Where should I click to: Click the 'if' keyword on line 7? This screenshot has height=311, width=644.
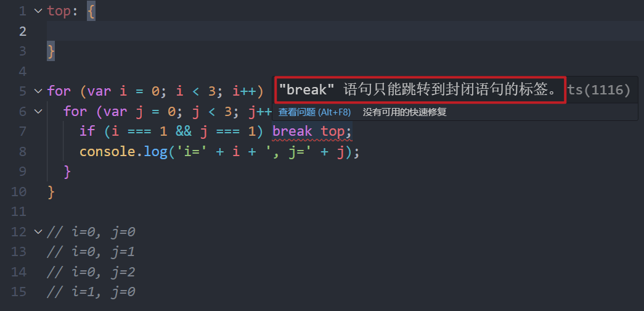click(88, 131)
